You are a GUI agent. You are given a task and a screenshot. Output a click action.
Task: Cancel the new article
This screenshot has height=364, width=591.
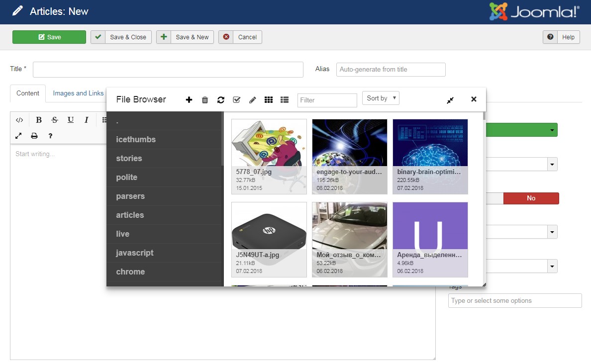(x=240, y=37)
